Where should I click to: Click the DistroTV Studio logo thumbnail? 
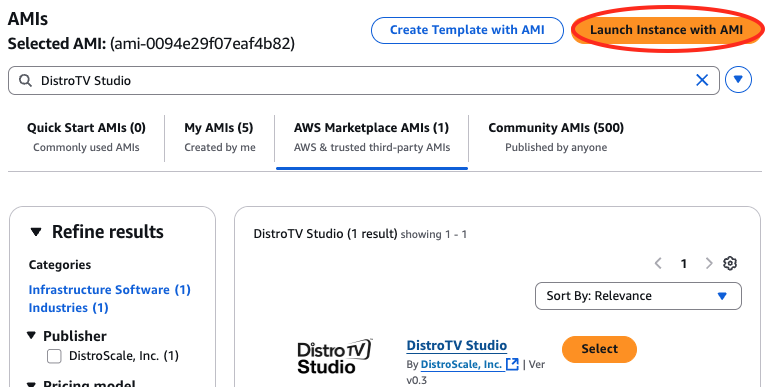pyautogui.click(x=334, y=356)
